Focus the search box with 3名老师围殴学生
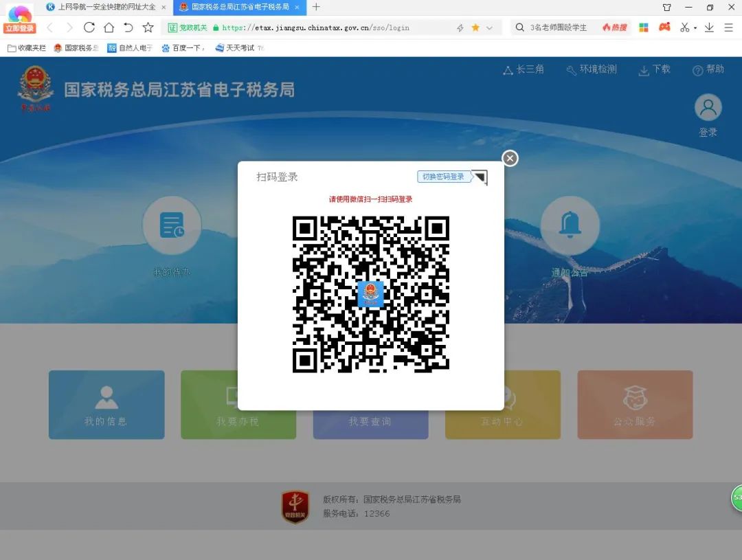This screenshot has height=560, width=742. 559,27
